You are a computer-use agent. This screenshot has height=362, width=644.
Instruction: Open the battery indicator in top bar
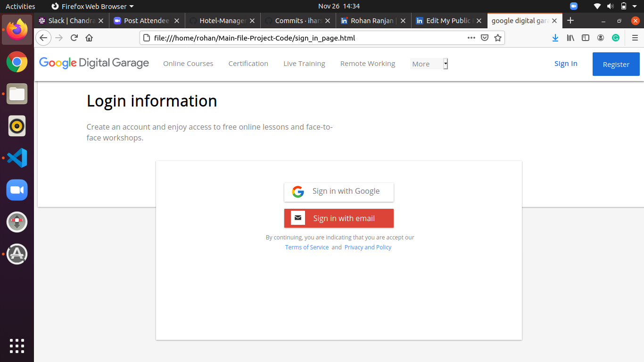pos(624,6)
